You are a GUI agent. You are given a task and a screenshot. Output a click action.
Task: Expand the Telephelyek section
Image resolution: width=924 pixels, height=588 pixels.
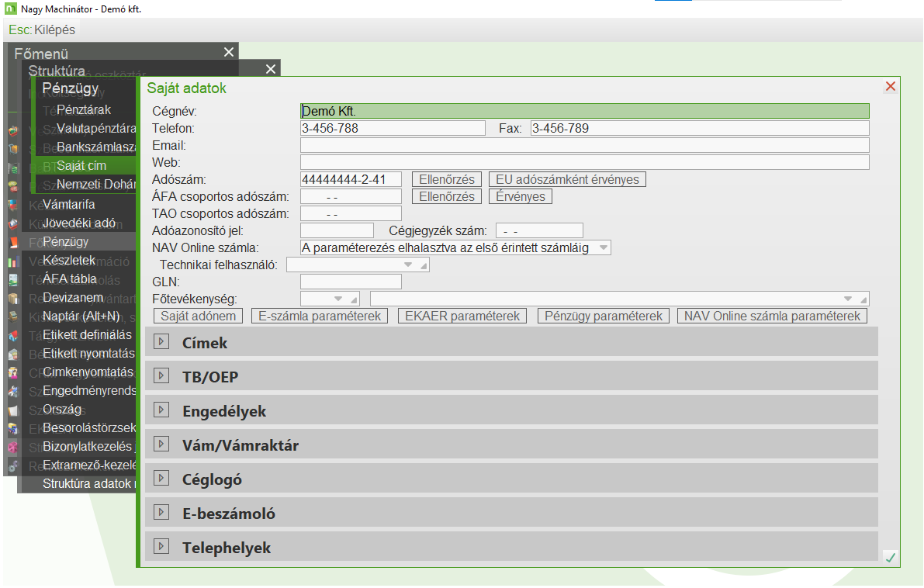pyautogui.click(x=161, y=547)
